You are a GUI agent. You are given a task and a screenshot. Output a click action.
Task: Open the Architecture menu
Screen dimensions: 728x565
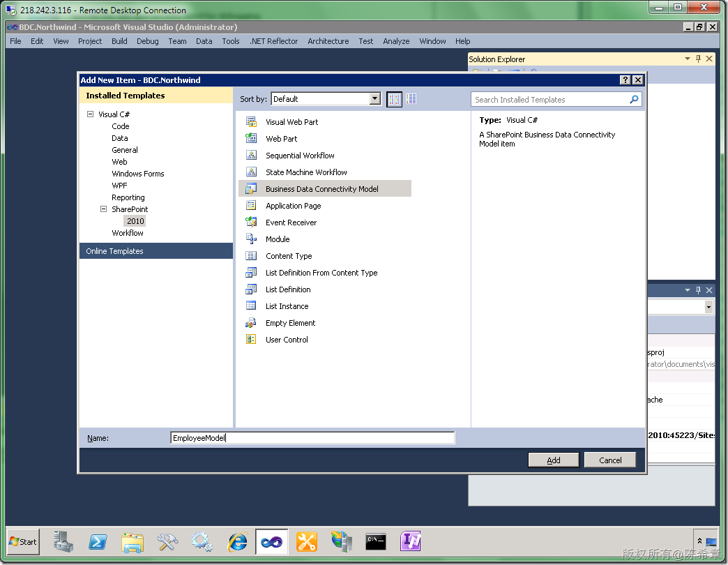(328, 41)
